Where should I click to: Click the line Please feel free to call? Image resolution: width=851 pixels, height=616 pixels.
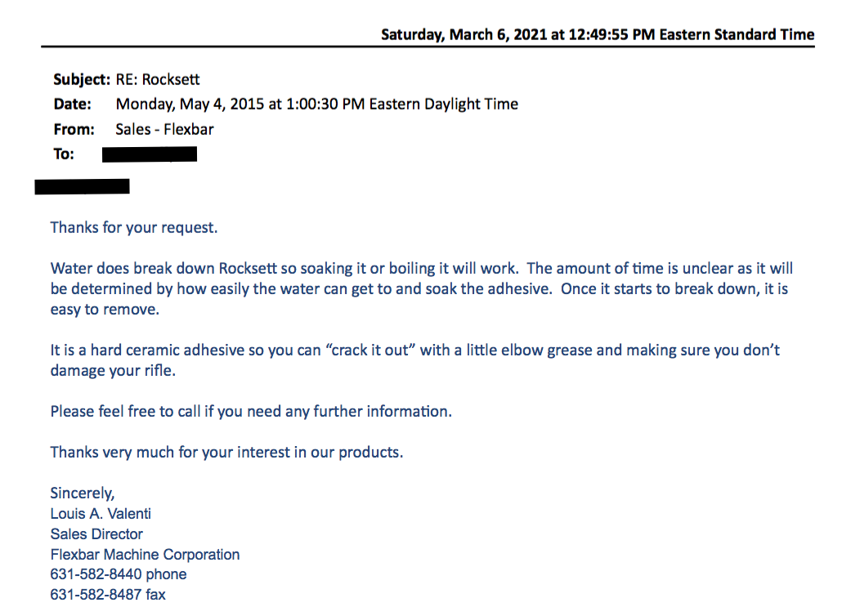click(x=251, y=412)
